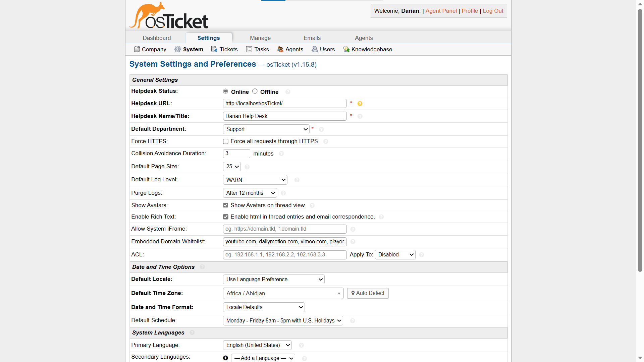Open the Default Log Level dropdown
Image resolution: width=644 pixels, height=362 pixels.
255,180
